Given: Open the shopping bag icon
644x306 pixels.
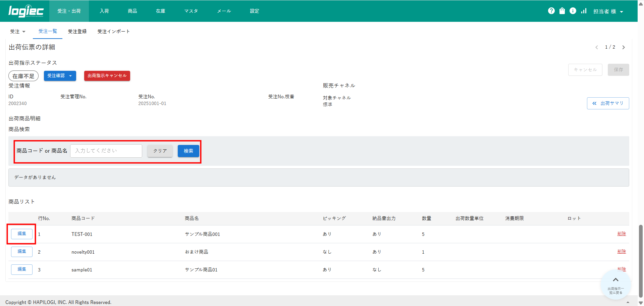Looking at the screenshot, I should click(562, 11).
